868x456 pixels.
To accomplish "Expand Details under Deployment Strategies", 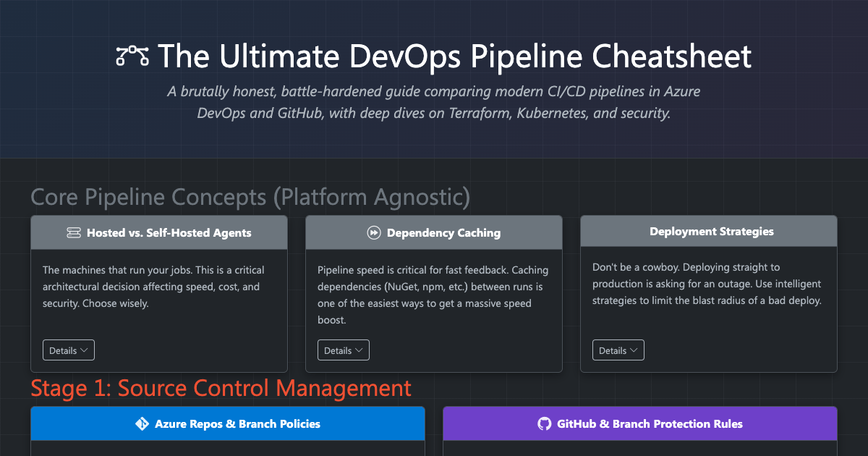I will point(618,350).
